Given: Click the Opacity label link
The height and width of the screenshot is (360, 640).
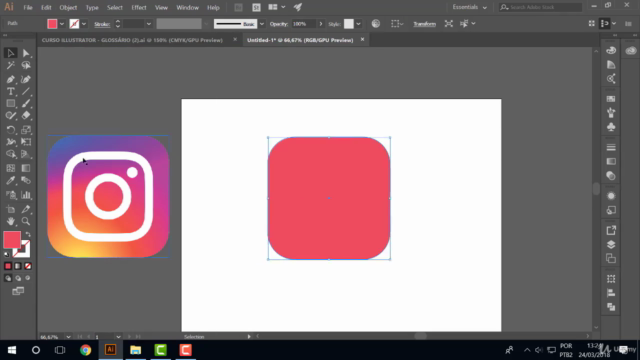Looking at the screenshot, I should coord(279,24).
